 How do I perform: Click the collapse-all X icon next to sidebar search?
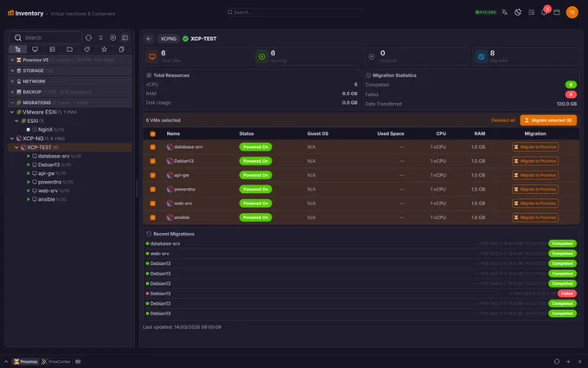pos(100,37)
